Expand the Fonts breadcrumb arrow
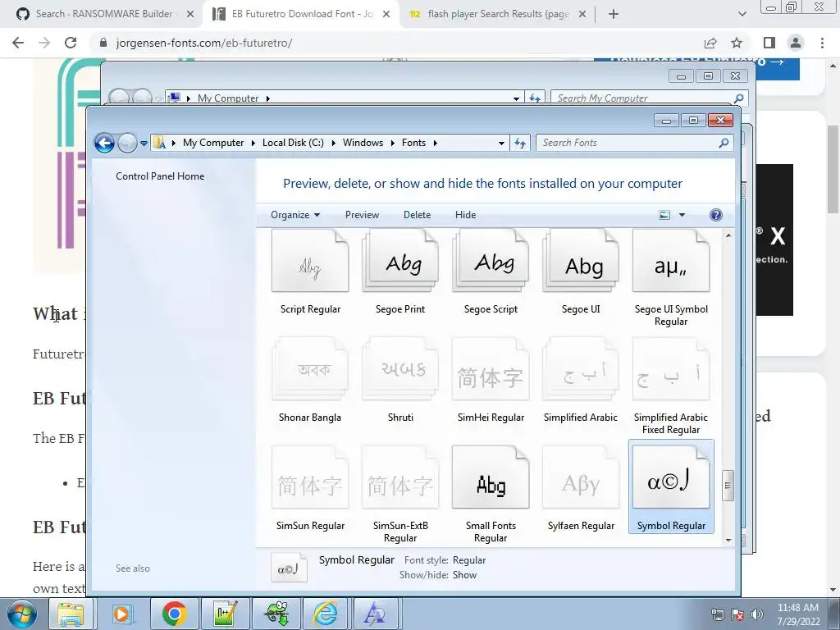840x630 pixels. click(x=435, y=143)
